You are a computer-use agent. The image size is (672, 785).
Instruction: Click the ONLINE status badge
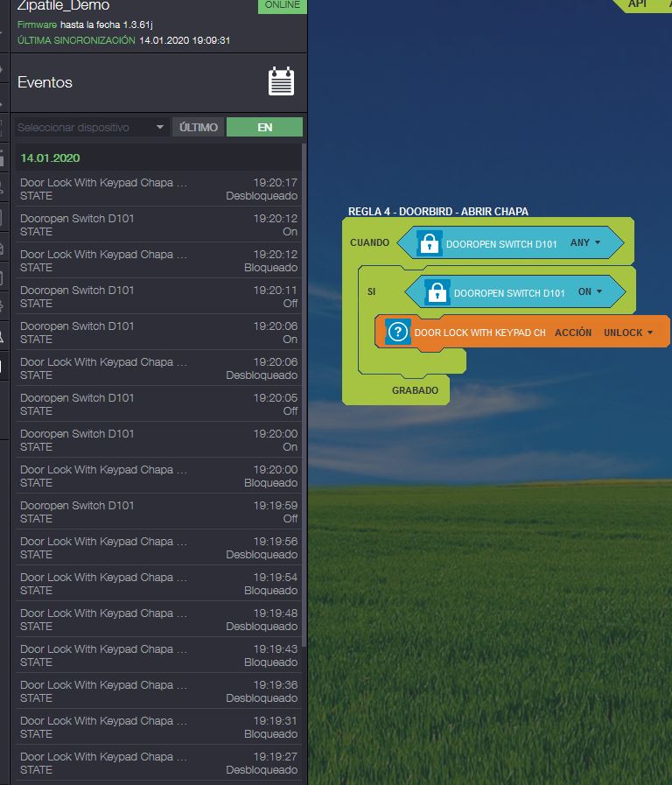283,5
